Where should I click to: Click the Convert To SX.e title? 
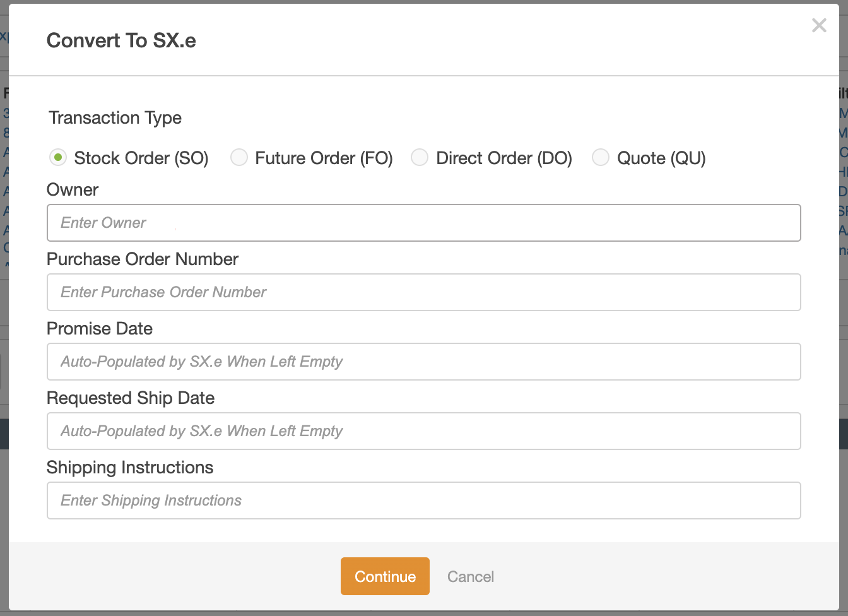(121, 40)
